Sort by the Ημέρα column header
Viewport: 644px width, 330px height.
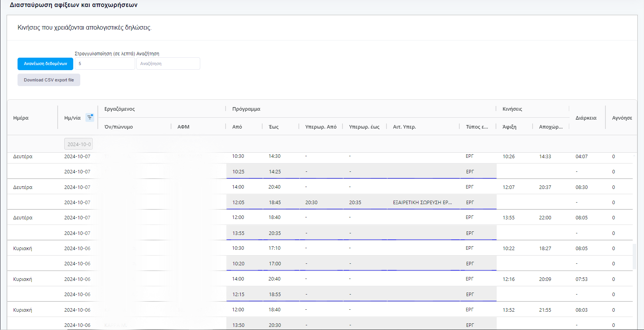tap(21, 118)
